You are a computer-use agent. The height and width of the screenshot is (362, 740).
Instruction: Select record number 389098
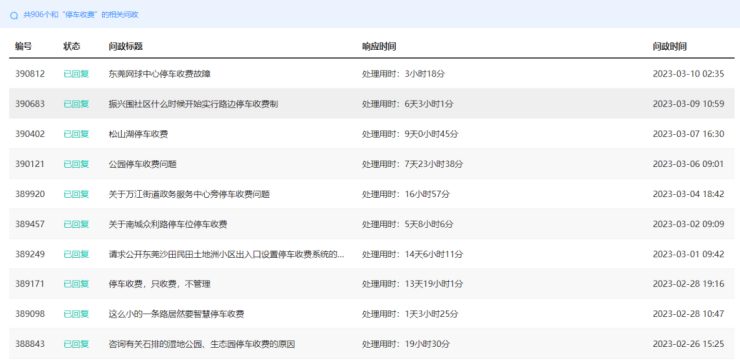tap(30, 314)
